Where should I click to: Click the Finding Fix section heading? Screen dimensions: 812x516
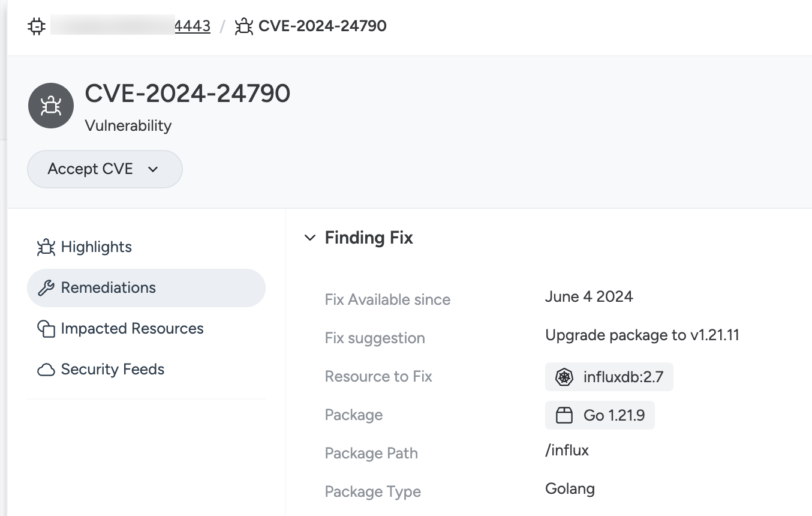pos(369,238)
